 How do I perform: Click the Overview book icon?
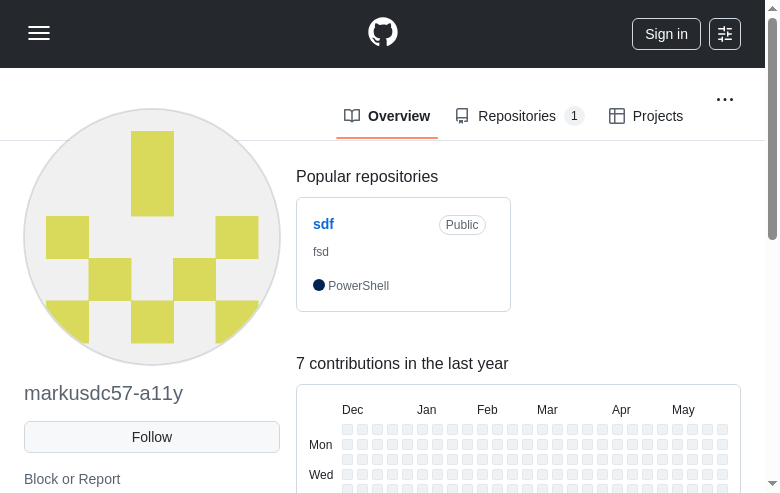pos(352,116)
